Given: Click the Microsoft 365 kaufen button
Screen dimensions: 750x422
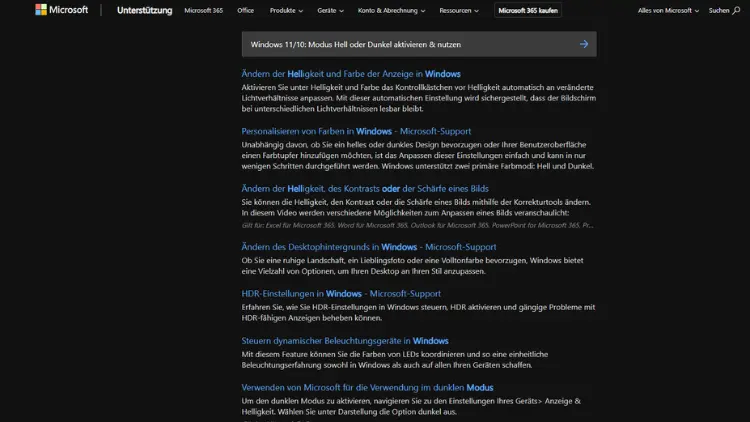Looking at the screenshot, I should (528, 11).
